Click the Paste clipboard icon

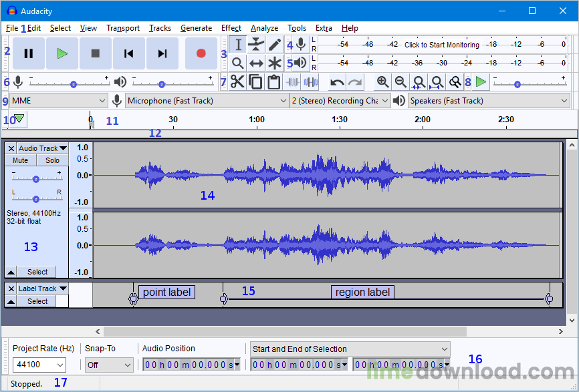coord(273,82)
